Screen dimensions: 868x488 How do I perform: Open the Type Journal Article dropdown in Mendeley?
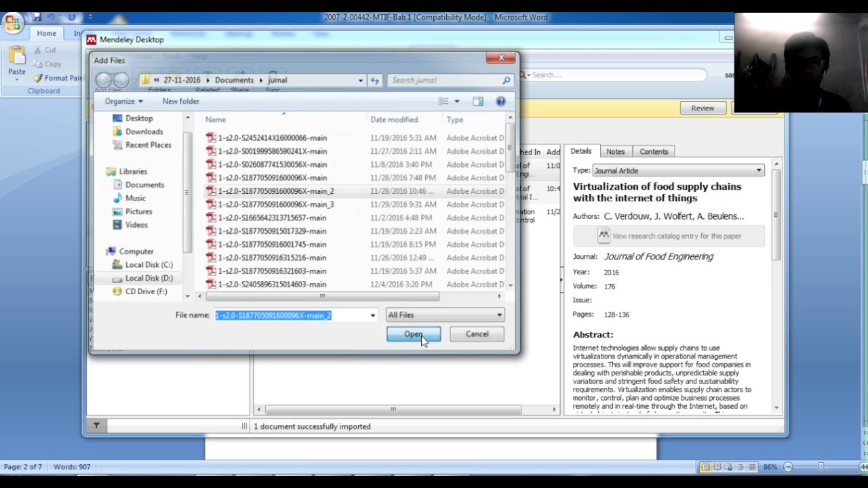tap(678, 170)
